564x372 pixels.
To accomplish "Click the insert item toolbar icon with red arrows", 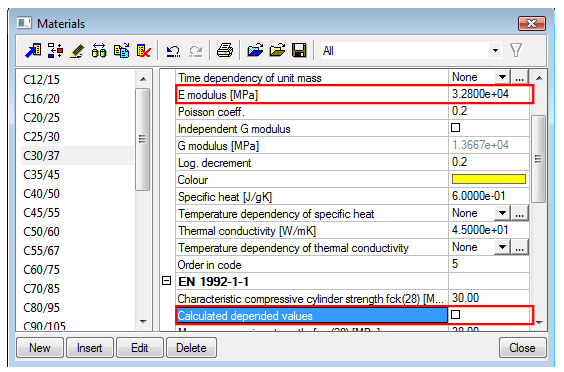I will [55, 50].
